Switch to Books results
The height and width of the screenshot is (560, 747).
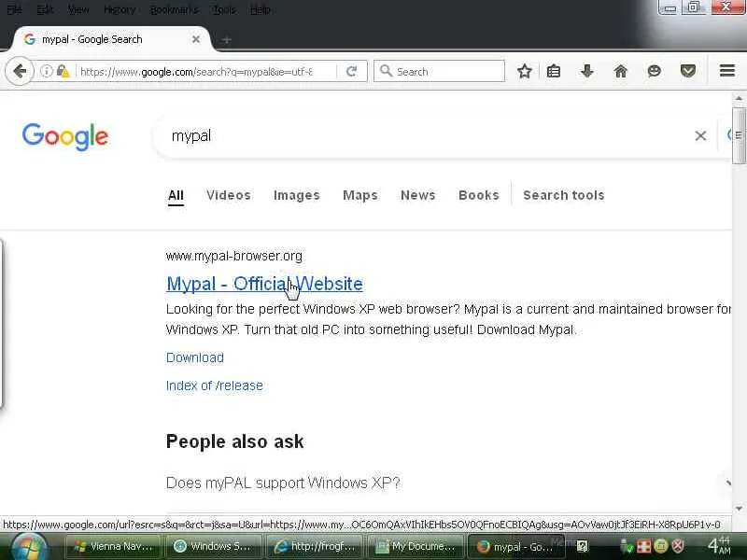tap(479, 195)
